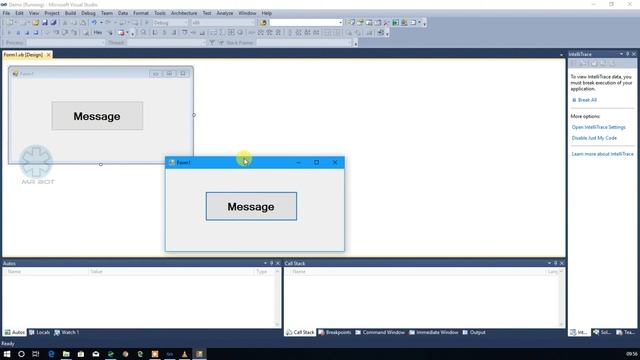Open Windows Start menu
This screenshot has height=360, width=640.
point(7,354)
